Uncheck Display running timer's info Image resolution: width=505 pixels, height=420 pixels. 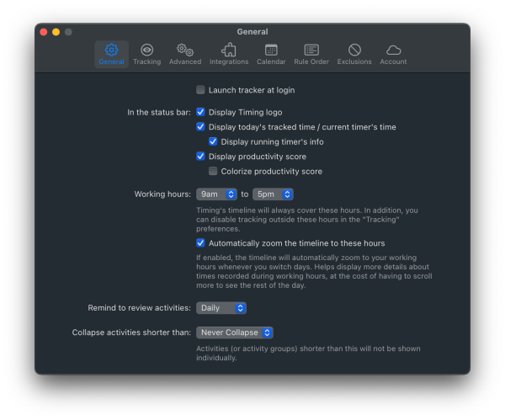[214, 141]
